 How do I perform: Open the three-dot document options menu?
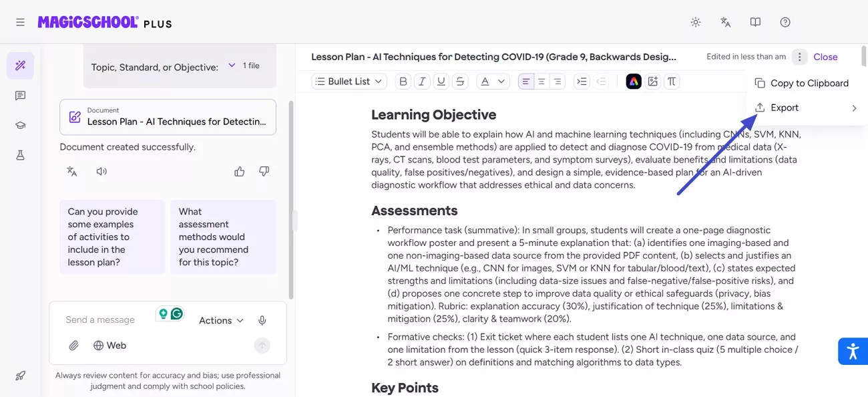(x=800, y=57)
